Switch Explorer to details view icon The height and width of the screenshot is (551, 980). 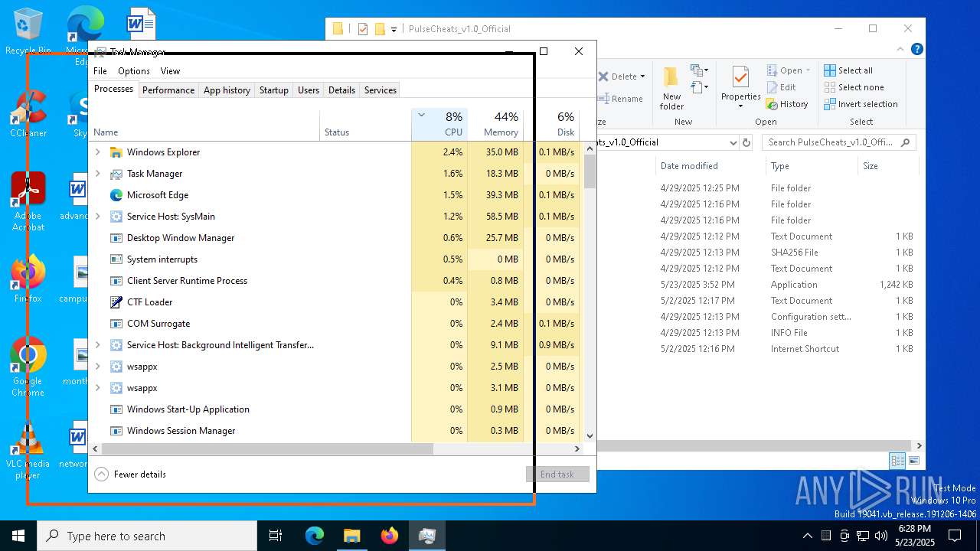coord(897,461)
